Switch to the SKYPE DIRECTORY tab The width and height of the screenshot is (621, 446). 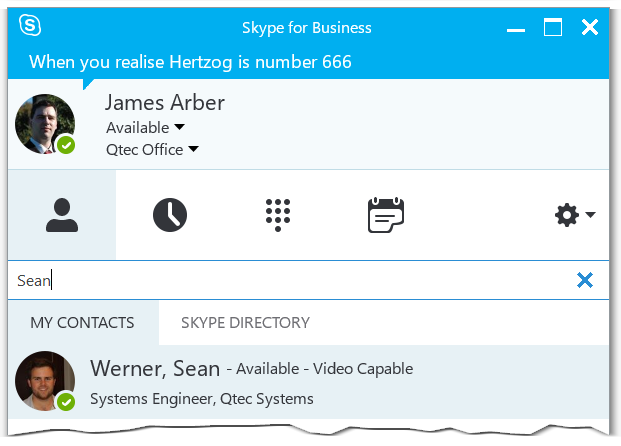(245, 323)
